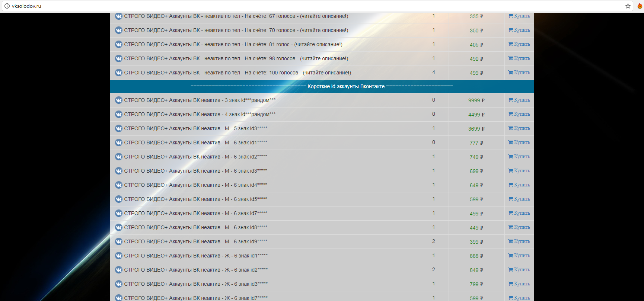
Task: Click Купить for the М 6 знак id1 account
Action: (x=519, y=143)
